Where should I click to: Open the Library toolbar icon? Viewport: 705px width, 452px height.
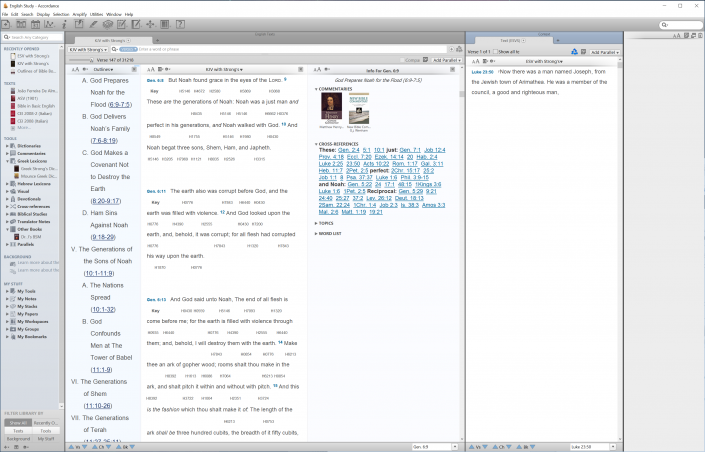click(x=21, y=24)
